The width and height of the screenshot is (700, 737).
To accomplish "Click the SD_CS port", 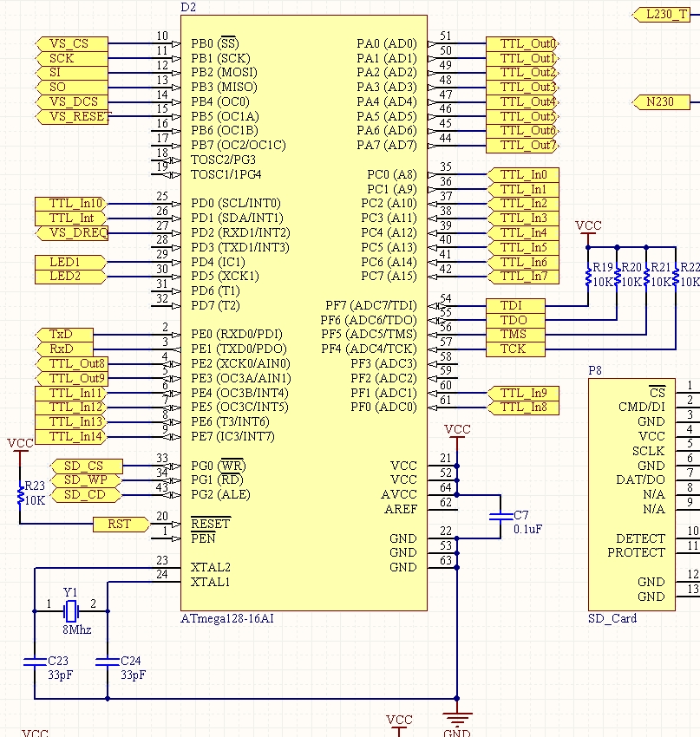I will 86,466.
